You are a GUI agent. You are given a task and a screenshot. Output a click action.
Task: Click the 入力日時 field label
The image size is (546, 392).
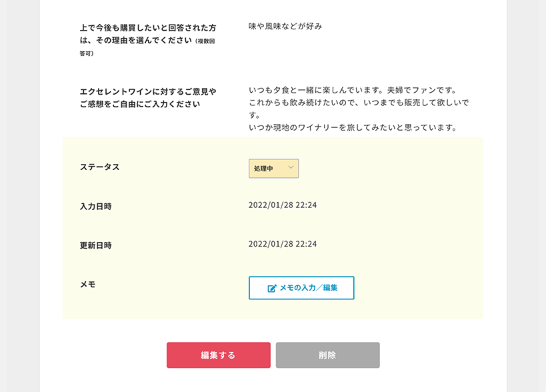click(x=97, y=205)
